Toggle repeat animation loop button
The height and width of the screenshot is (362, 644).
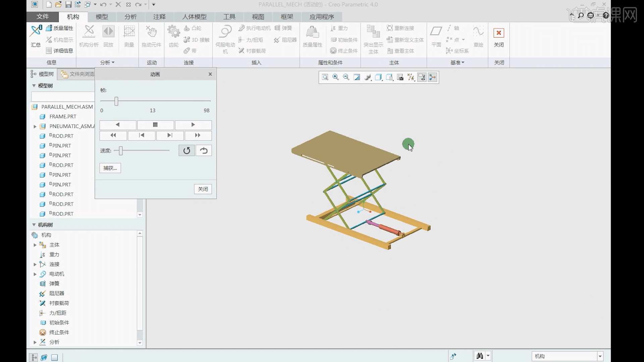(186, 150)
